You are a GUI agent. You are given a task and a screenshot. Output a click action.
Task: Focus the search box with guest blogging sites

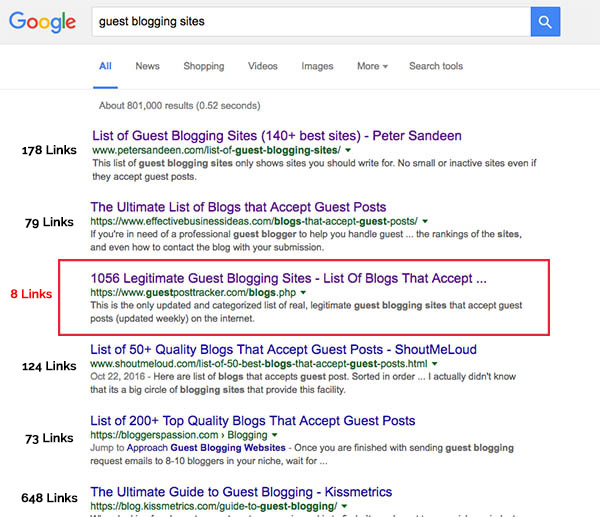pos(311,22)
